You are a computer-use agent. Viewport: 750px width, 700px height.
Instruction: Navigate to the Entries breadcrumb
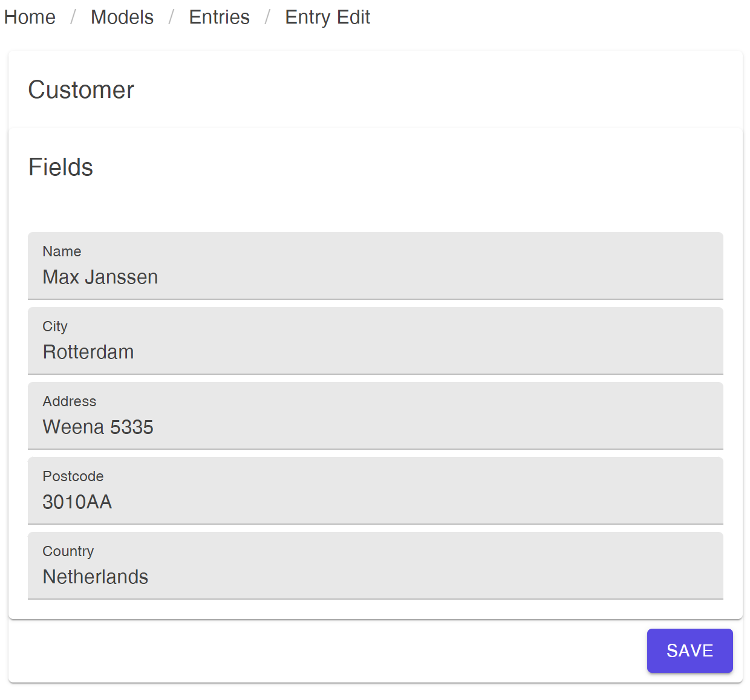tap(219, 17)
